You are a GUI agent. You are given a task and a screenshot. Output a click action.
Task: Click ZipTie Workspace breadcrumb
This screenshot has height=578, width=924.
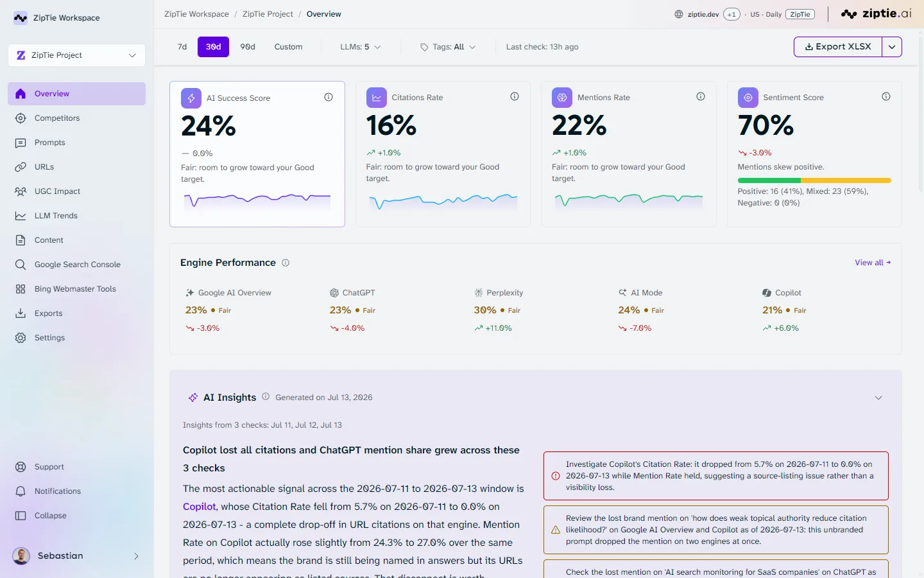[x=196, y=14]
